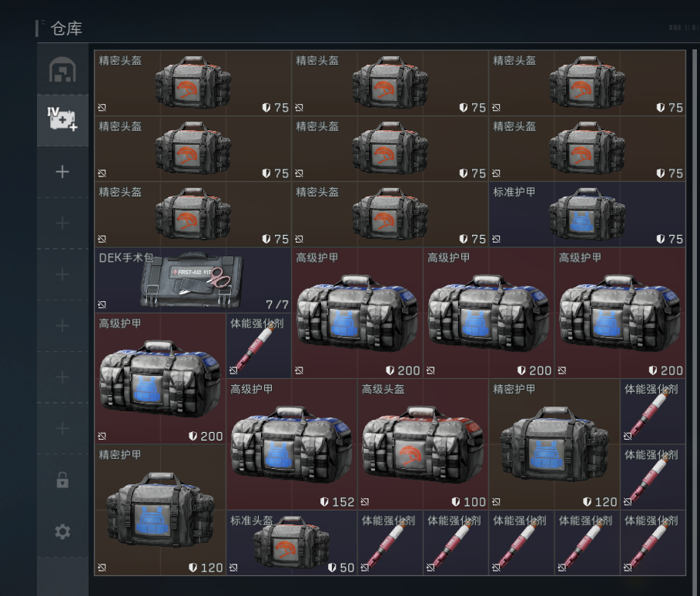The height and width of the screenshot is (596, 700).
Task: Open the main stash icon in sidebar
Action: point(62,70)
